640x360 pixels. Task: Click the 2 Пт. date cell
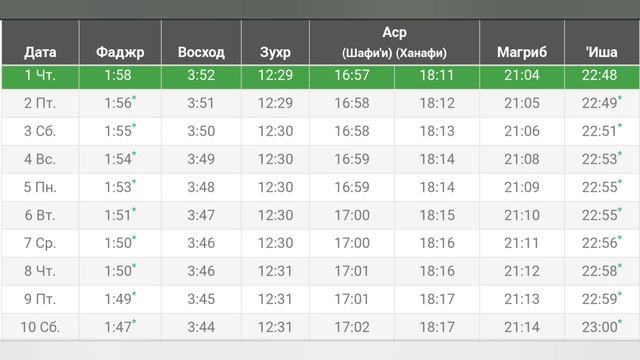(x=40, y=103)
